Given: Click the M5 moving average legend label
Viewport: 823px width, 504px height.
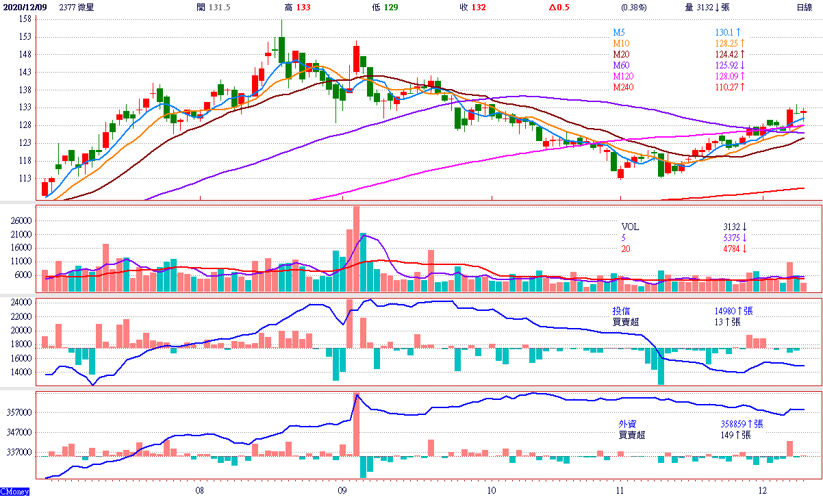Looking at the screenshot, I should point(619,32).
